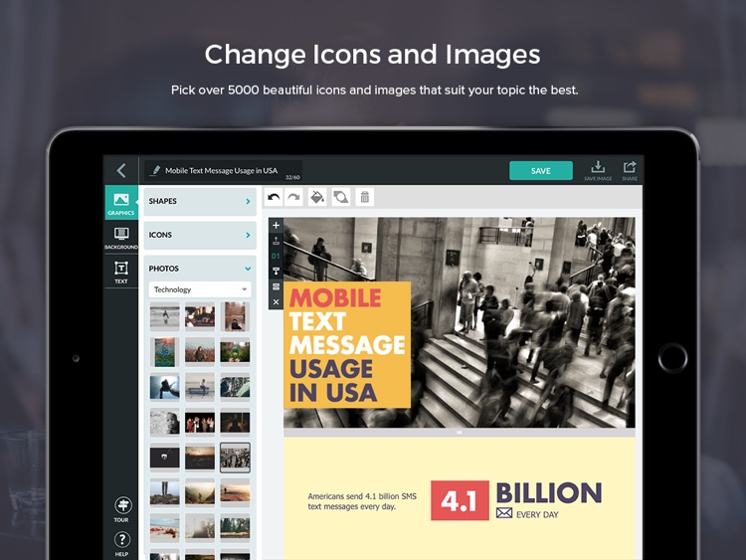Move block down using the down-arrow icon

[276, 272]
